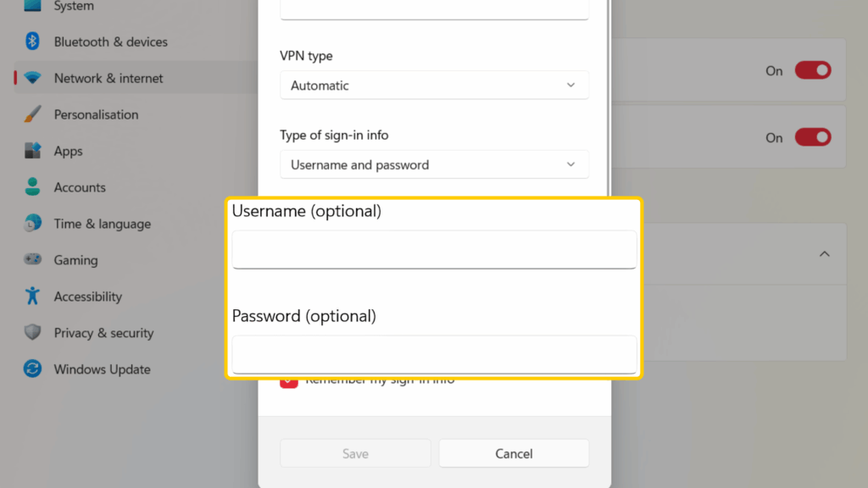This screenshot has height=488, width=868.
Task: Open the Type of sign-in info dropdown
Action: [434, 165]
